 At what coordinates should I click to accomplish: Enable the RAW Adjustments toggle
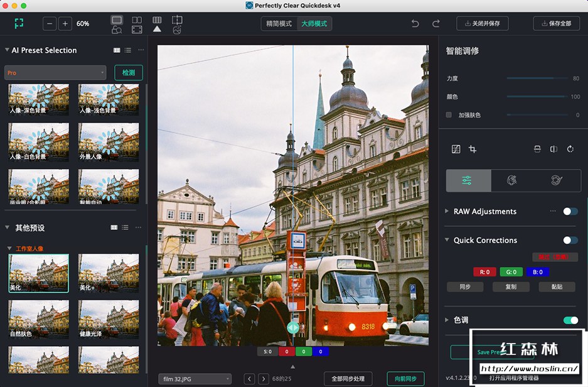coord(570,212)
